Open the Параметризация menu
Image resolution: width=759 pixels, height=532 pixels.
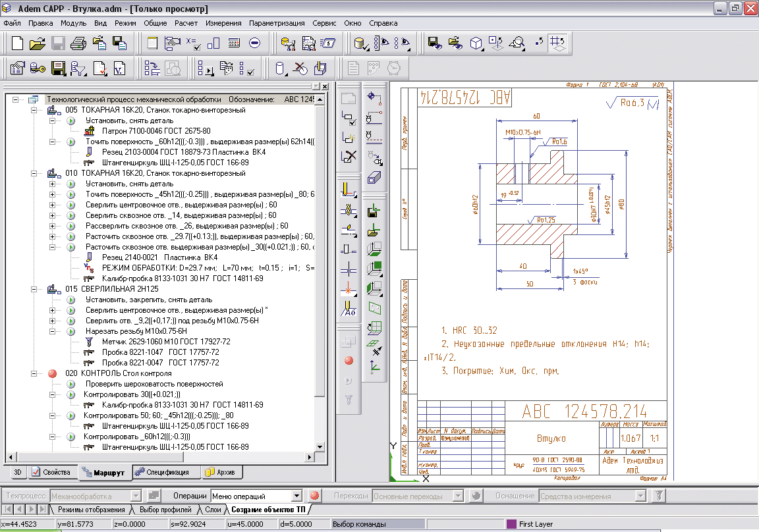(x=277, y=23)
